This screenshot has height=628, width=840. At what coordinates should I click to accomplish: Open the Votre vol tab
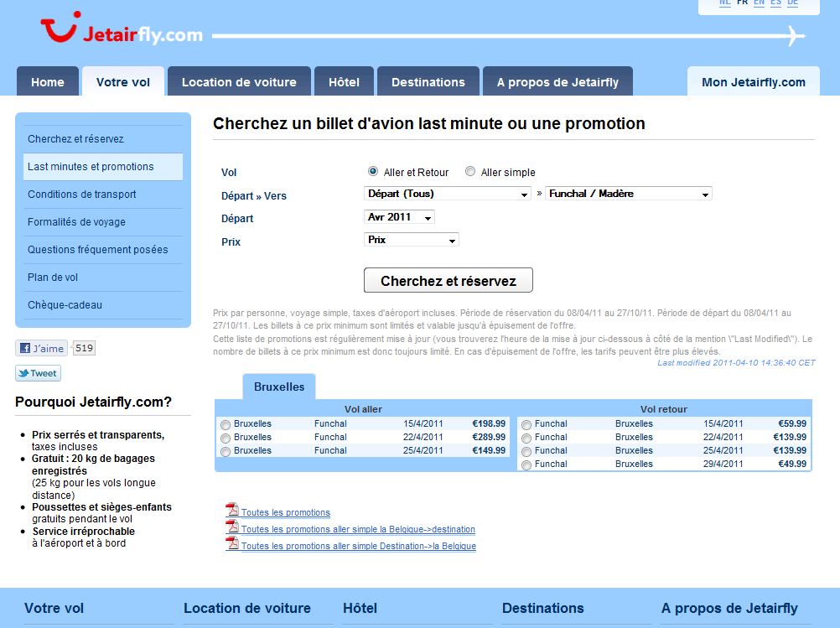point(123,81)
